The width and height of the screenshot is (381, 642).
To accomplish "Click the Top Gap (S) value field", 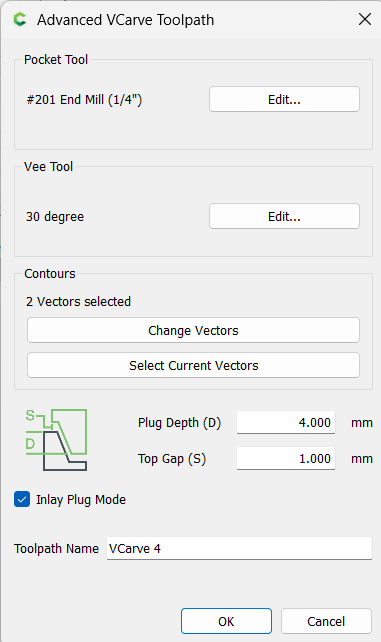I will 286,458.
